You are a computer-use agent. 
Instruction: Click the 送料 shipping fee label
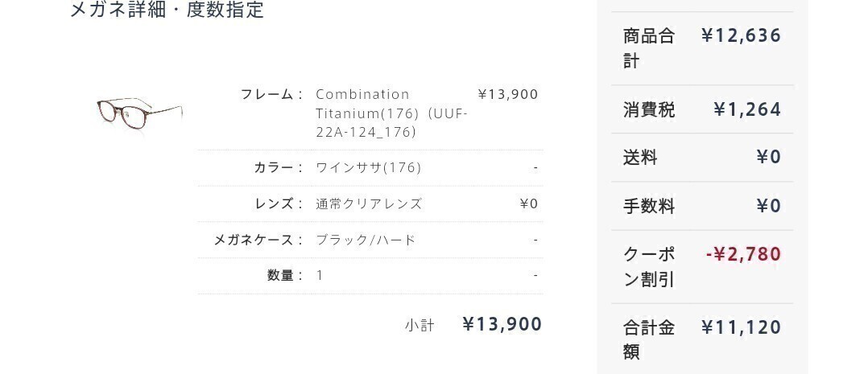[640, 158]
